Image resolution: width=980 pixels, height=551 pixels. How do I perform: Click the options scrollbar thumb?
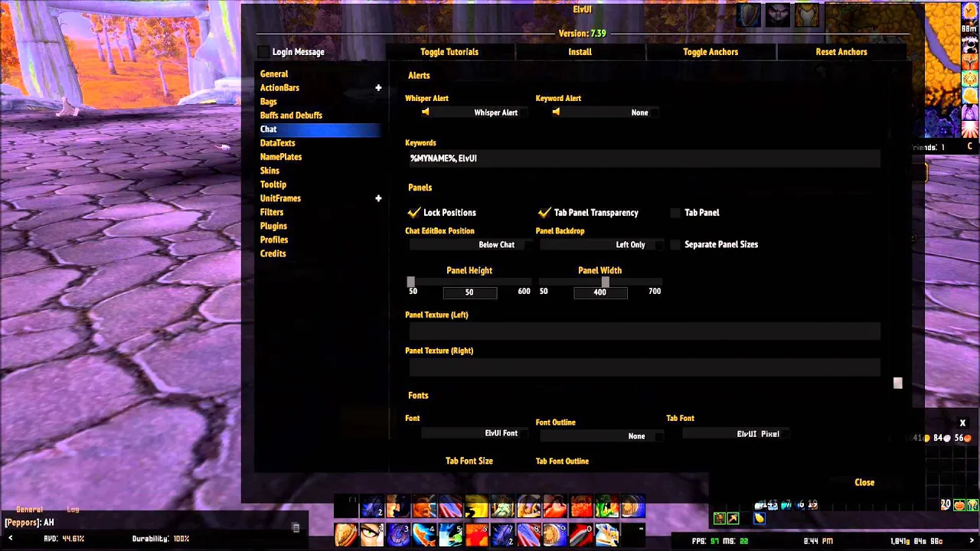898,383
